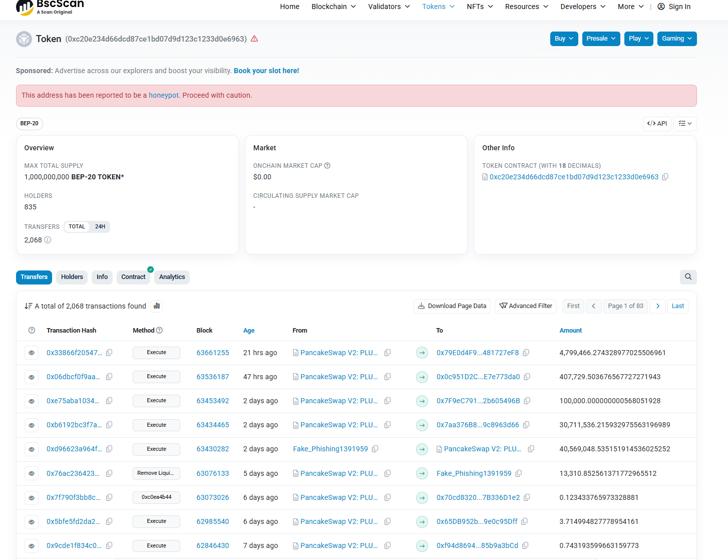
Task: Expand the list view options dropdown beside API
Action: (x=684, y=124)
